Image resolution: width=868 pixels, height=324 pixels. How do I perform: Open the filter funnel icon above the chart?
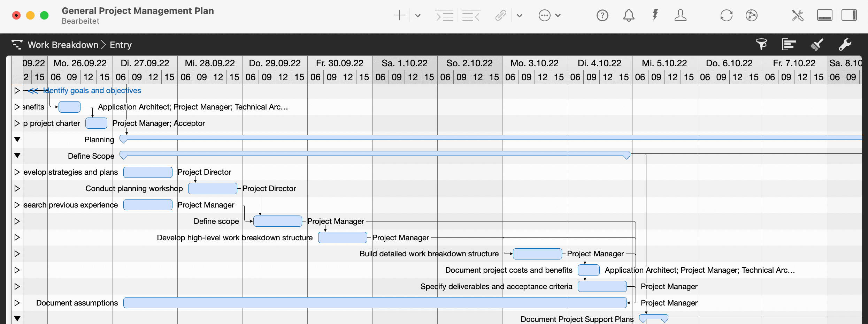762,45
